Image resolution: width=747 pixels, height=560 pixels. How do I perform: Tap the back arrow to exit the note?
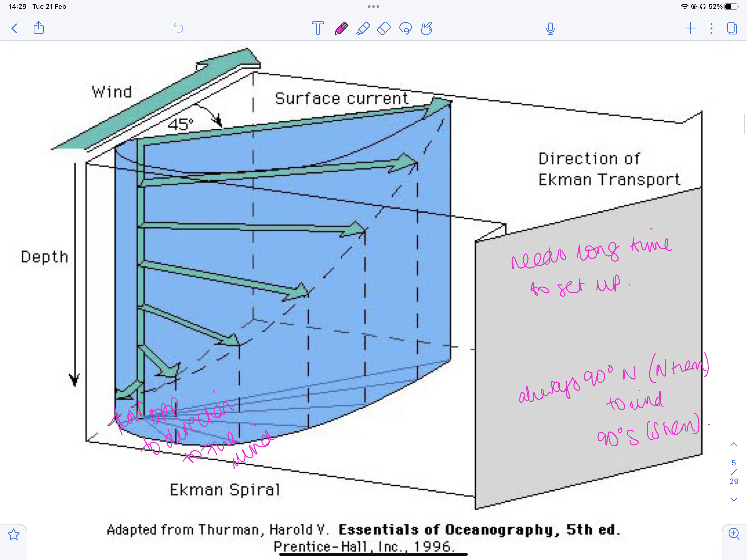coord(14,28)
